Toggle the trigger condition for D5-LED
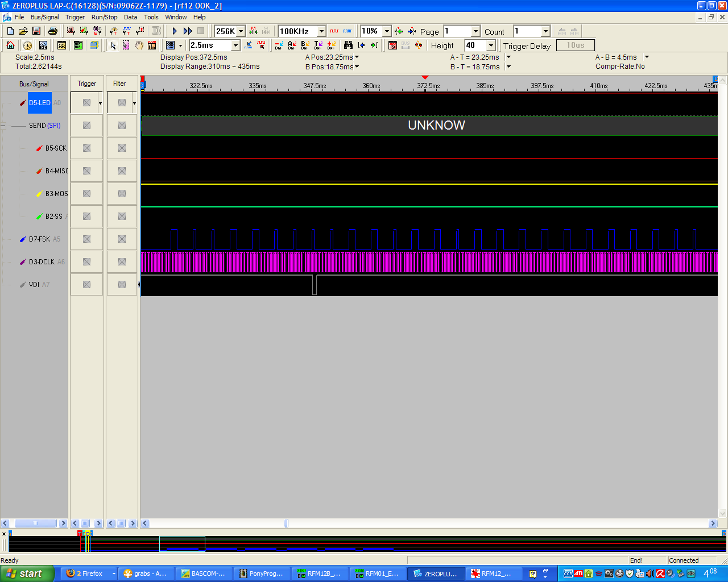The height and width of the screenshot is (582, 728). [86, 103]
